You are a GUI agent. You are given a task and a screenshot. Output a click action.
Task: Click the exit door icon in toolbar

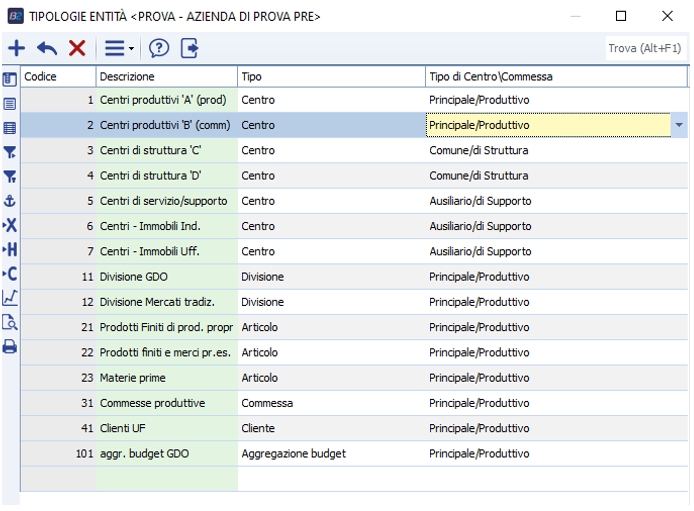[190, 48]
